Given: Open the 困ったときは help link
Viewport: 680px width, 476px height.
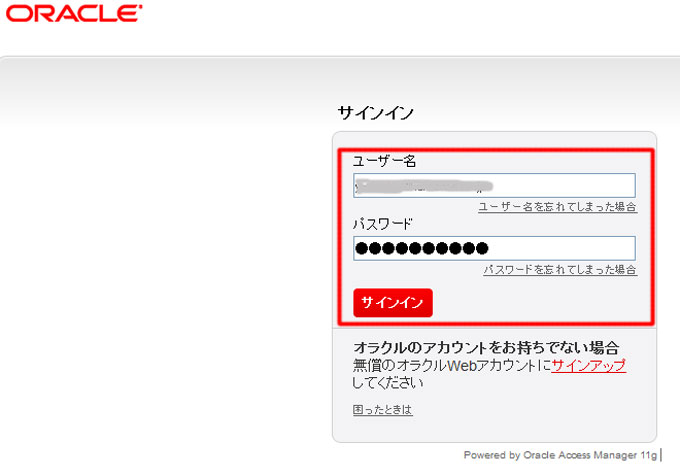Looking at the screenshot, I should [x=382, y=410].
